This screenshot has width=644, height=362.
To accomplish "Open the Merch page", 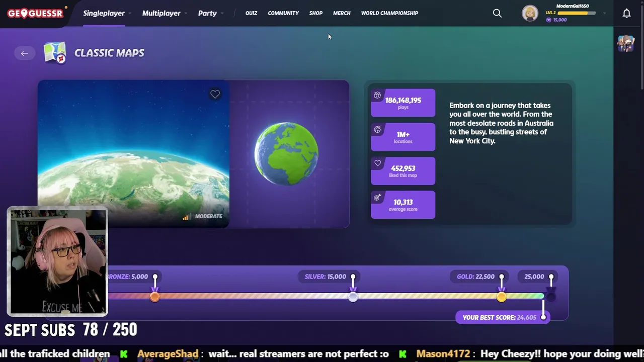I will [x=342, y=13].
